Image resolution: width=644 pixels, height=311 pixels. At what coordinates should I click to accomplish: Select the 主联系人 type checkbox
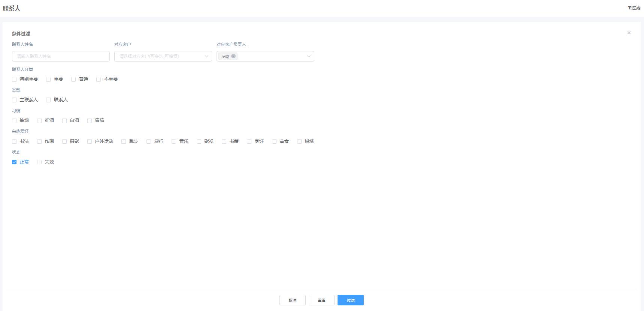14,100
